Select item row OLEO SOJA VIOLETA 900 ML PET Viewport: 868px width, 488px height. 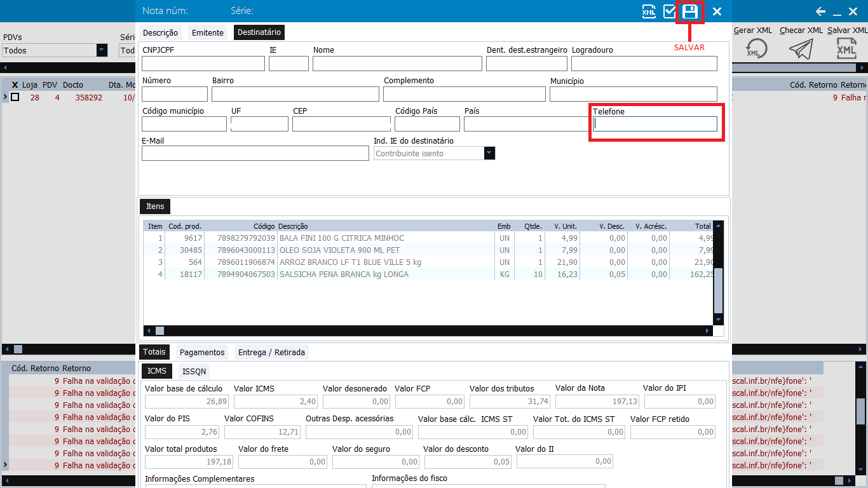tap(429, 250)
